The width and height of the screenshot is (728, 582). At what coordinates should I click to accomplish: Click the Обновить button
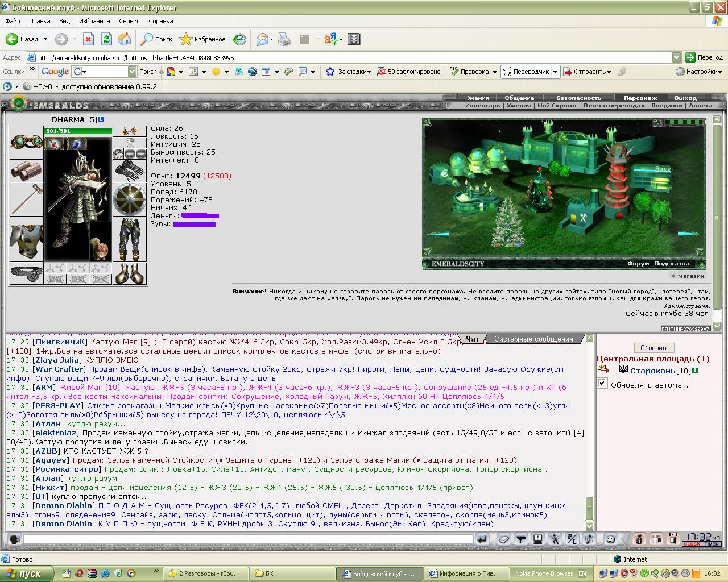654,347
